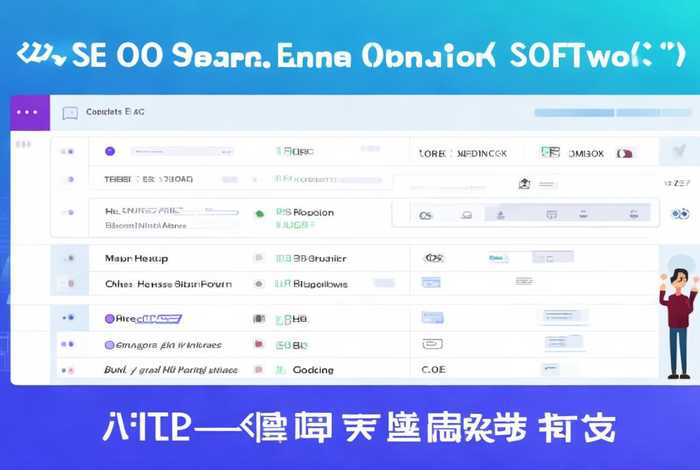Click the faint three-dots icon below purple menu
Image resolution: width=700 pixels, height=470 pixels.
pyautogui.click(x=23, y=144)
